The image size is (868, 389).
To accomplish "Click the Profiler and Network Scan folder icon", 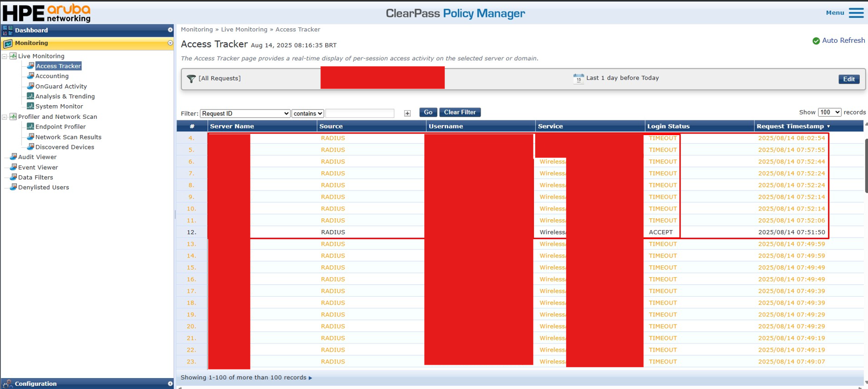I will coord(13,117).
